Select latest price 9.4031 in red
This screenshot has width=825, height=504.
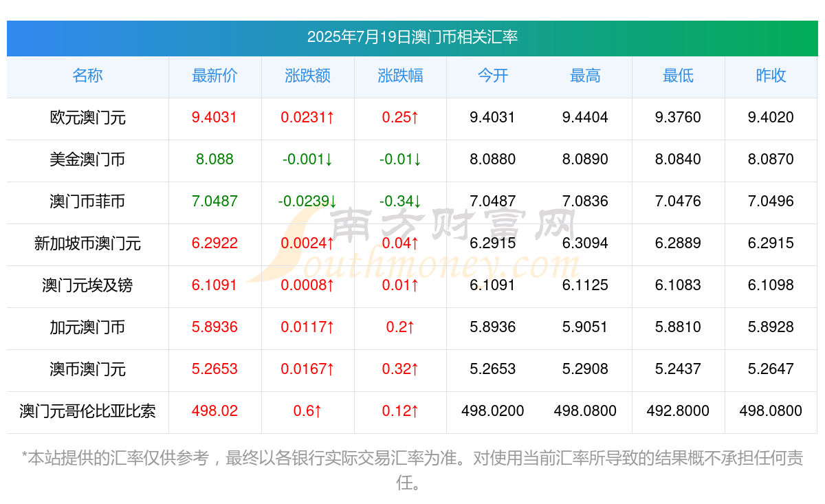click(x=215, y=118)
